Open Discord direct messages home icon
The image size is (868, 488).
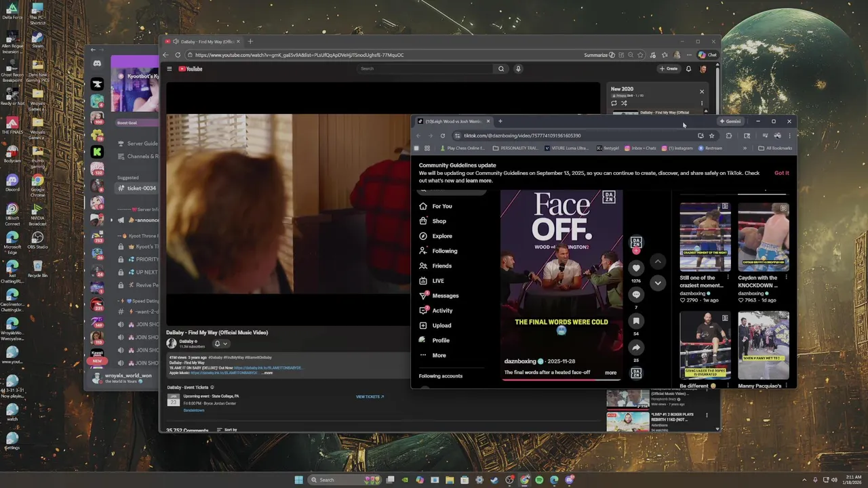(97, 64)
